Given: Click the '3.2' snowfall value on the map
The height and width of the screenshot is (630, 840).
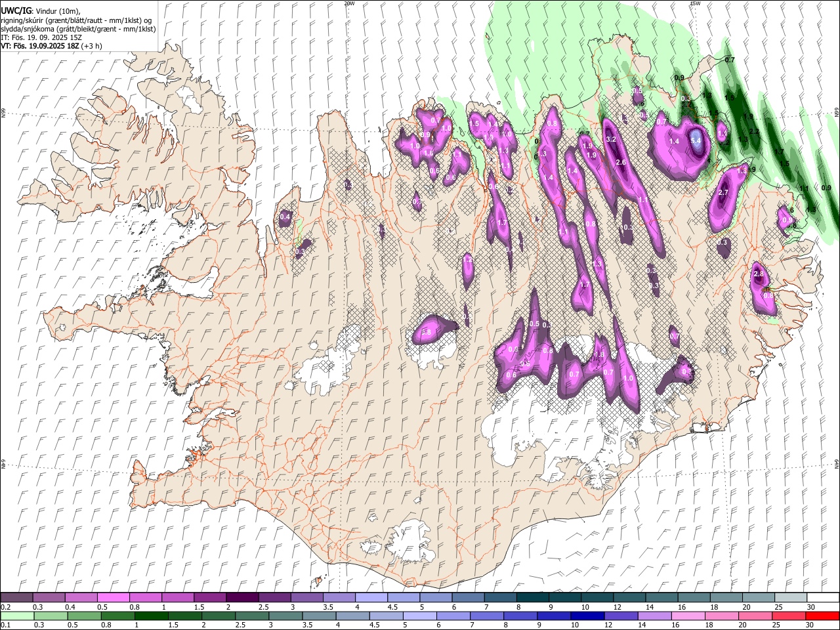Looking at the screenshot, I should [x=612, y=139].
